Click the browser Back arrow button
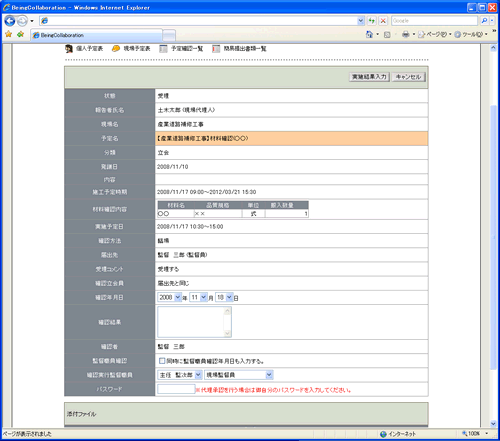The image size is (500, 441). click(x=10, y=21)
